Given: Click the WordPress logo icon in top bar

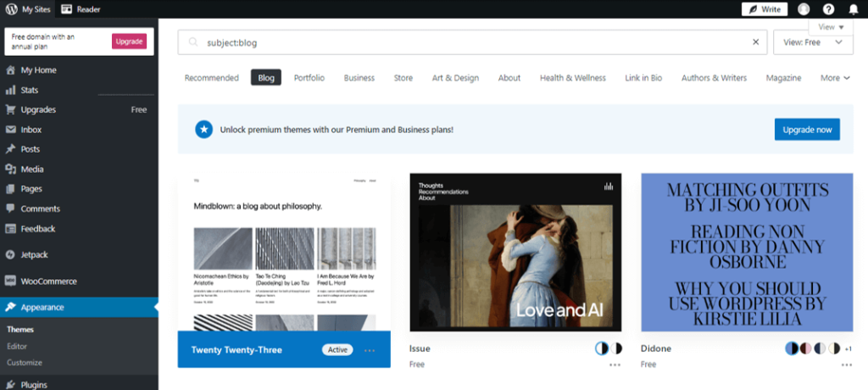Looking at the screenshot, I should pyautogui.click(x=12, y=8).
